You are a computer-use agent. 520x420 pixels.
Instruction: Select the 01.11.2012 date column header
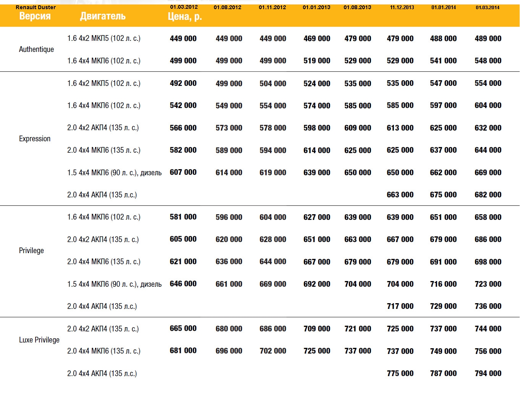click(x=272, y=7)
